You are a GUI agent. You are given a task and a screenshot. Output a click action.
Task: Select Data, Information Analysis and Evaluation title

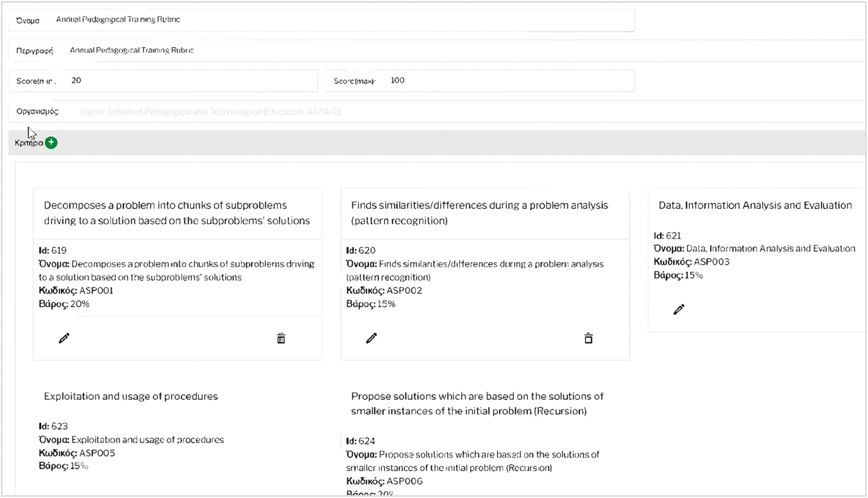[x=755, y=206]
